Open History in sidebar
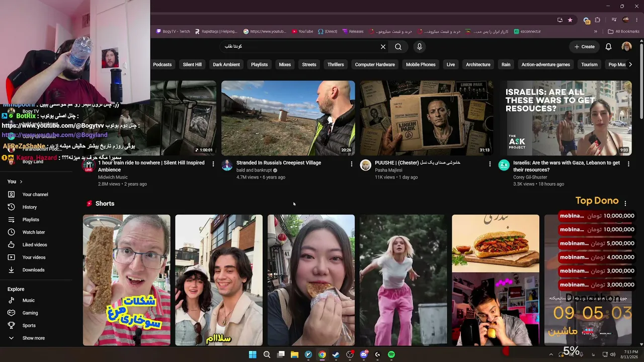The height and width of the screenshot is (362, 644). pyautogui.click(x=30, y=207)
